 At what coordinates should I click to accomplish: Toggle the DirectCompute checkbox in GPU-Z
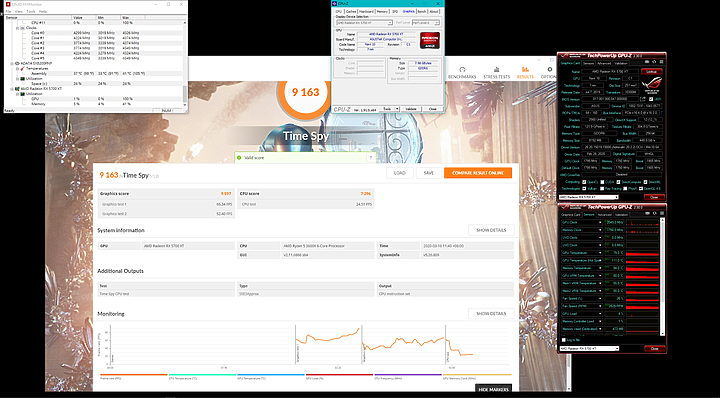point(618,182)
